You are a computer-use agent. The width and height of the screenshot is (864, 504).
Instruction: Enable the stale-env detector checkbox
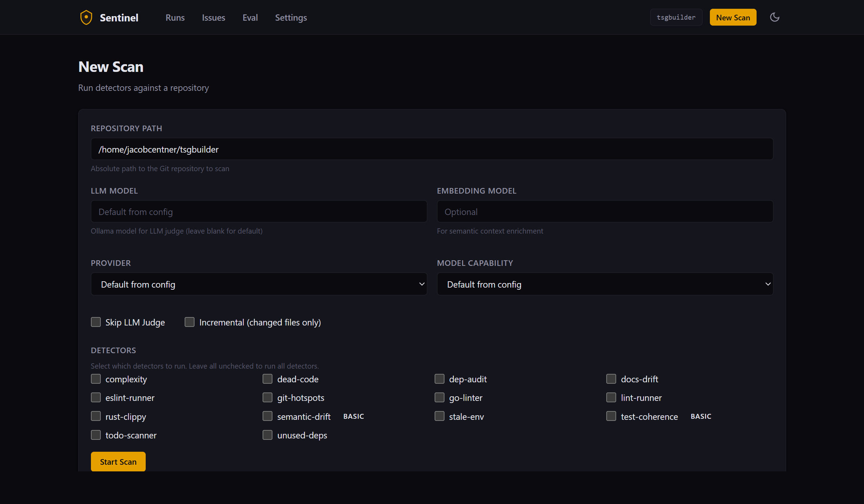tap(440, 416)
